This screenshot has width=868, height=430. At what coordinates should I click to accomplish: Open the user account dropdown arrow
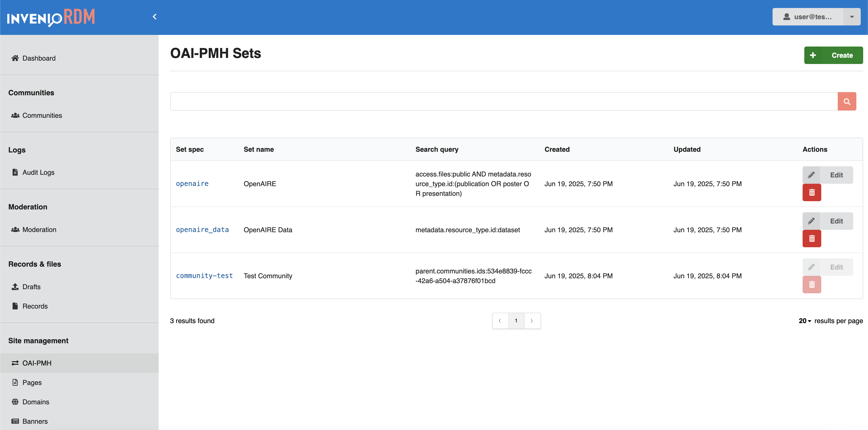pos(852,17)
